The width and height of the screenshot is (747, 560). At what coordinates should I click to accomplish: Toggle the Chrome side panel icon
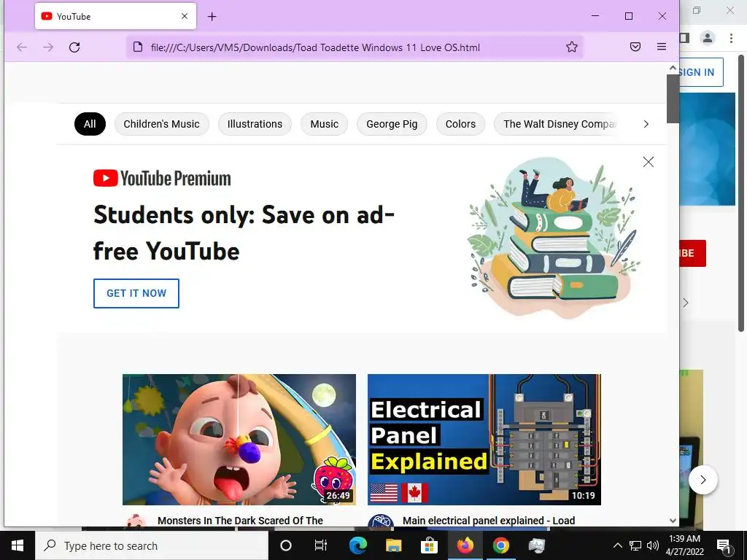(684, 38)
